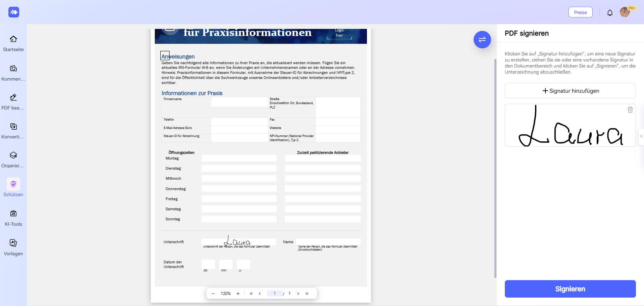Click the Signieren button
644x306 pixels.
[x=570, y=289]
